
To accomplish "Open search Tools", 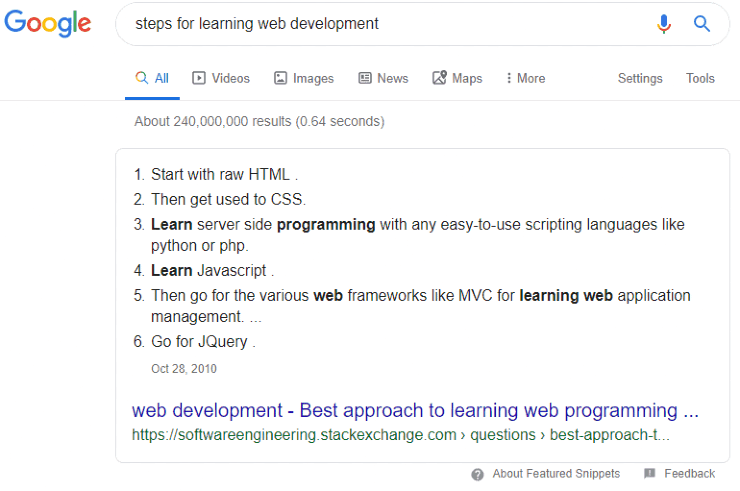I will pos(700,78).
